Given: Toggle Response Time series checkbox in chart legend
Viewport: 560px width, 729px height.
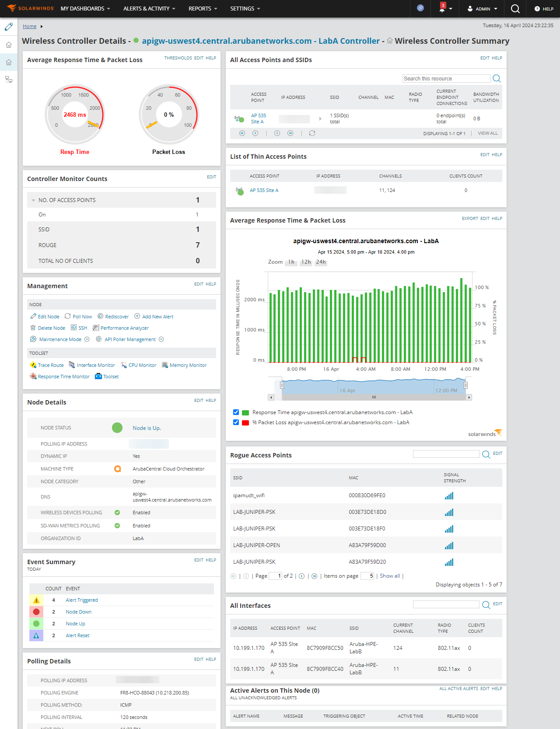Looking at the screenshot, I should click(x=236, y=412).
